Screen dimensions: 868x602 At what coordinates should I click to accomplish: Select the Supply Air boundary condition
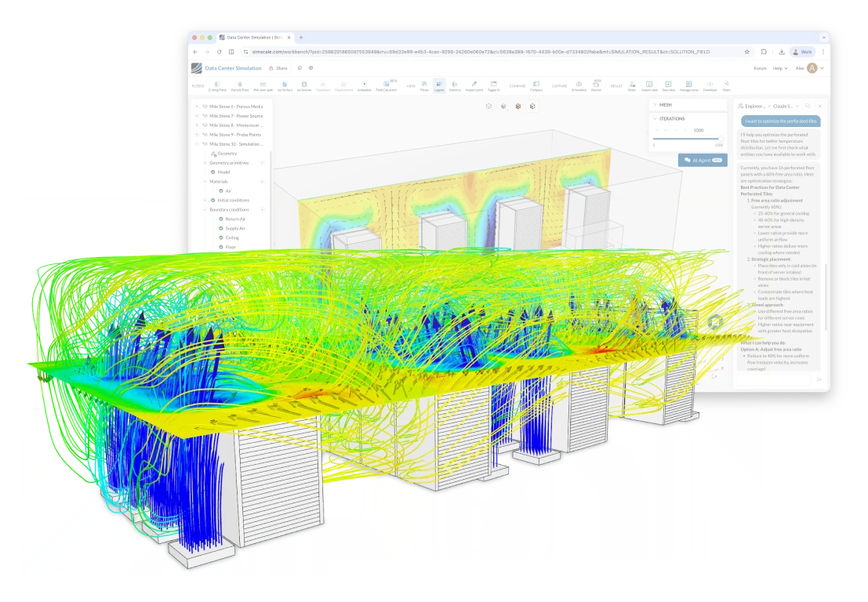[235, 228]
